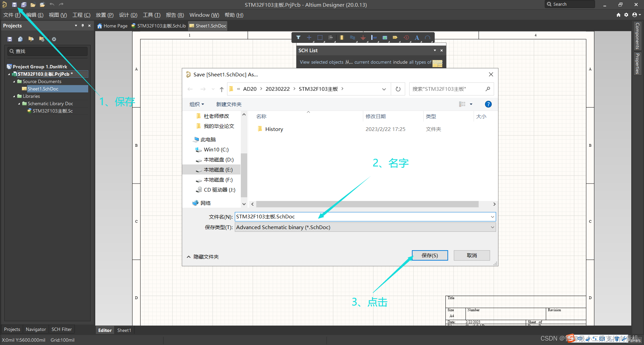Click the folder search box in dialog
Image resolution: width=644 pixels, height=345 pixels.
[451, 89]
